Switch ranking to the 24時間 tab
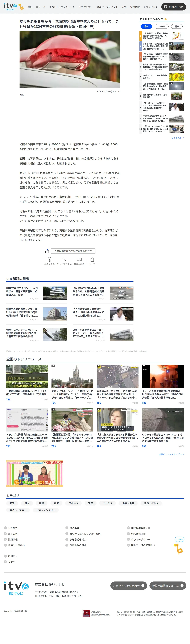 pos(161,26)
